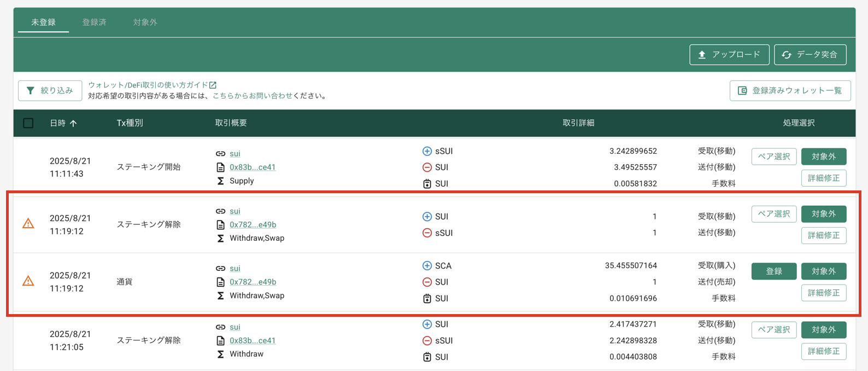Click ペア選択 for 11:19:12 ステーキング解除 row

[774, 214]
